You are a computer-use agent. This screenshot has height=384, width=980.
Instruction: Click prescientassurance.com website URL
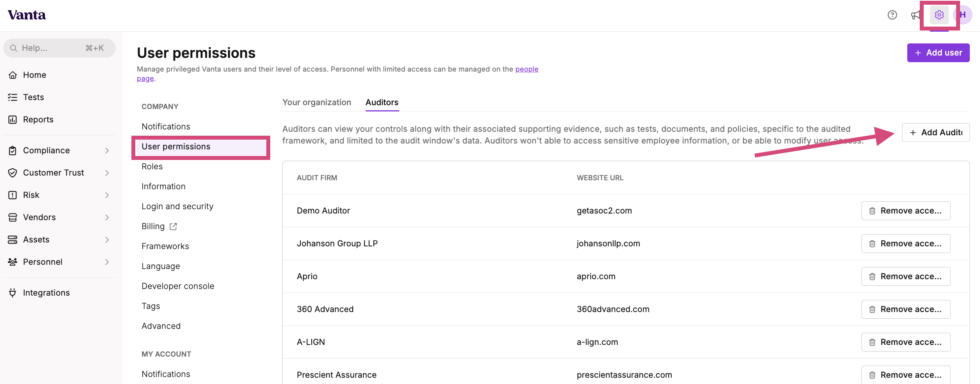click(624, 375)
